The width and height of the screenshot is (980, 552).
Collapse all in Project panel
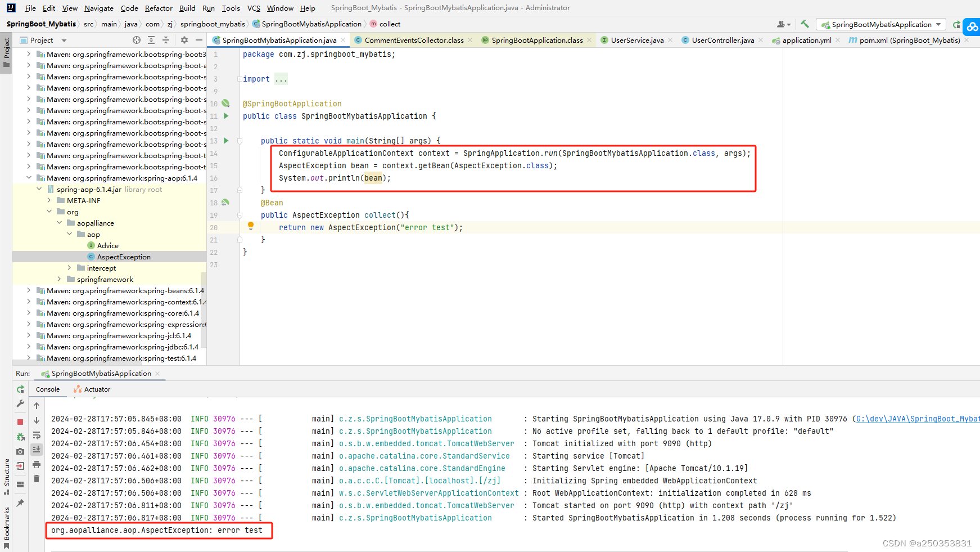click(x=166, y=40)
